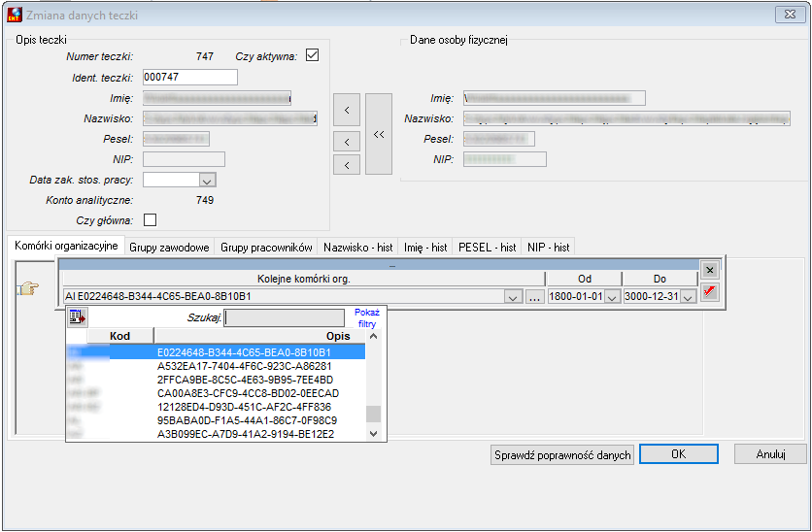
Task: Open the Od date dropdown arrow
Action: tap(612, 297)
